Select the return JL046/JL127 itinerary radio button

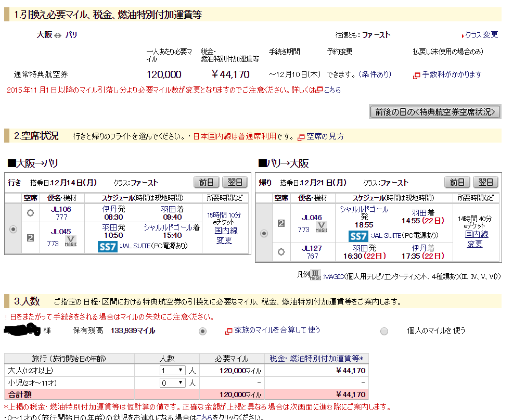(x=264, y=233)
